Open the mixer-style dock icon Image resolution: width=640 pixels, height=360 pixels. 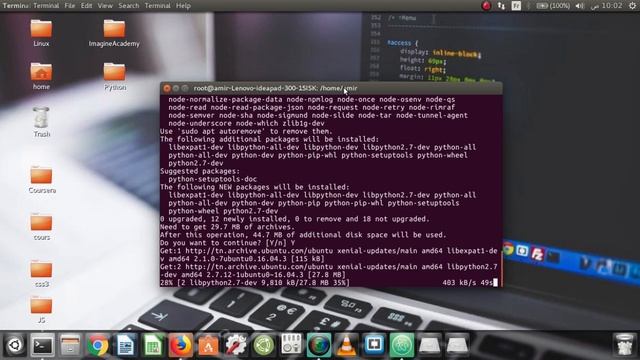click(291, 345)
